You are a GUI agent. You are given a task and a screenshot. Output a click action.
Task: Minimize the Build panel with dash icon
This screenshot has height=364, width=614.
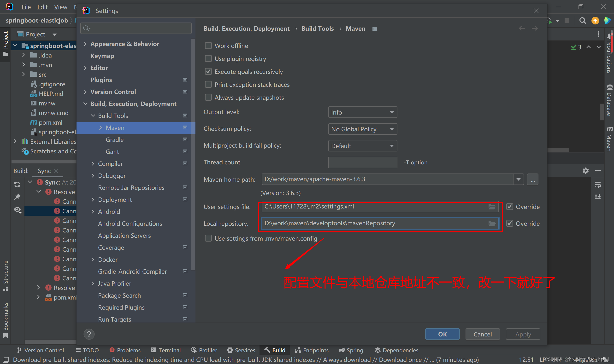point(598,170)
